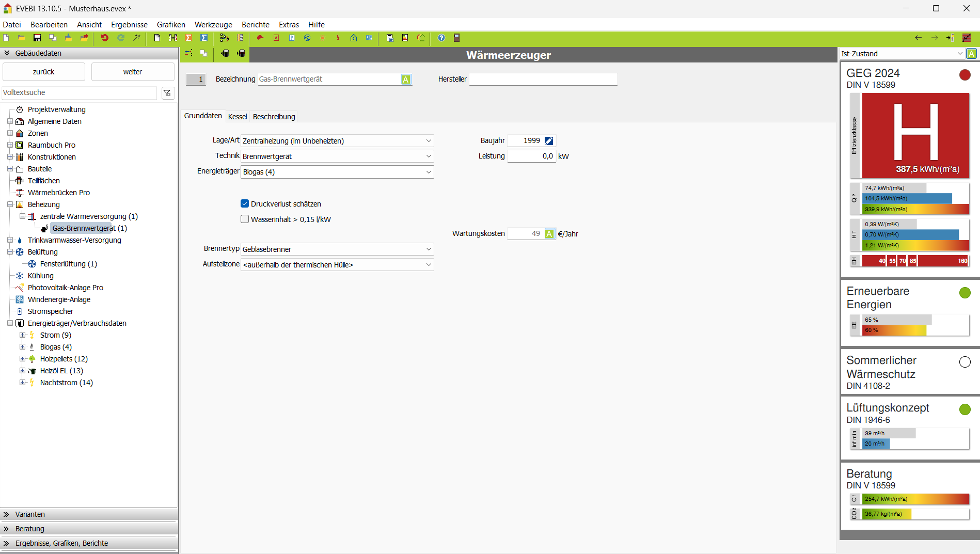
Task: Enable the Wasserinhalt > 0,15 l/kW checkbox
Action: pos(245,219)
